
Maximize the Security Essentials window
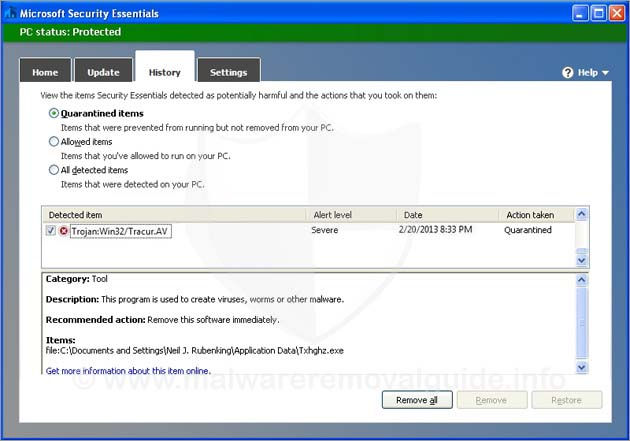coord(599,14)
